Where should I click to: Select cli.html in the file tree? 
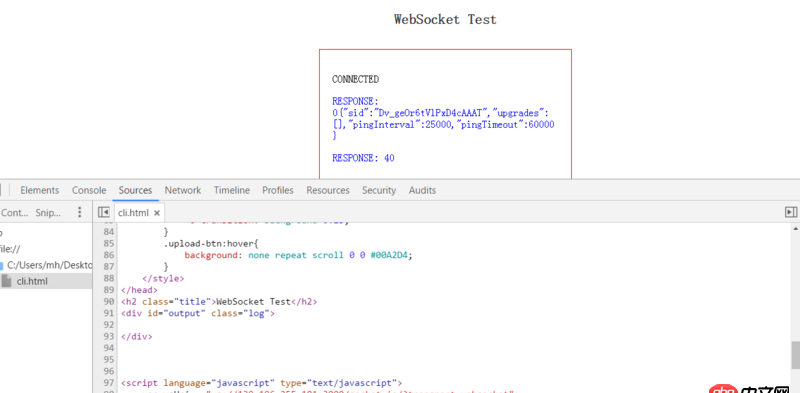click(x=32, y=281)
